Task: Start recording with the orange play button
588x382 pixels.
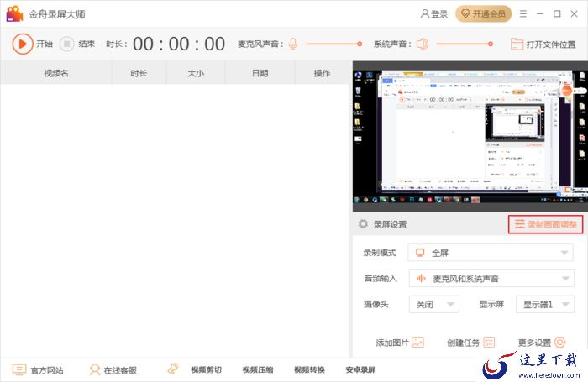Action: (23, 44)
